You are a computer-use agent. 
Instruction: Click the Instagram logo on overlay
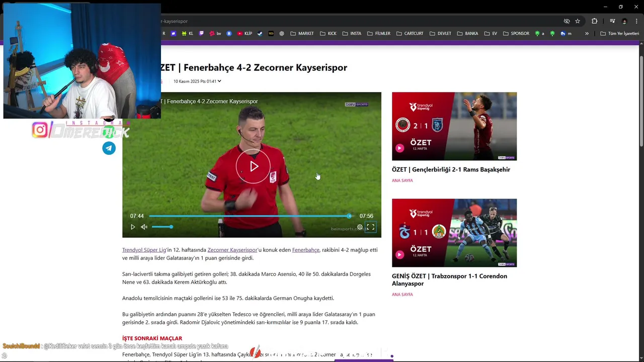[x=40, y=130]
